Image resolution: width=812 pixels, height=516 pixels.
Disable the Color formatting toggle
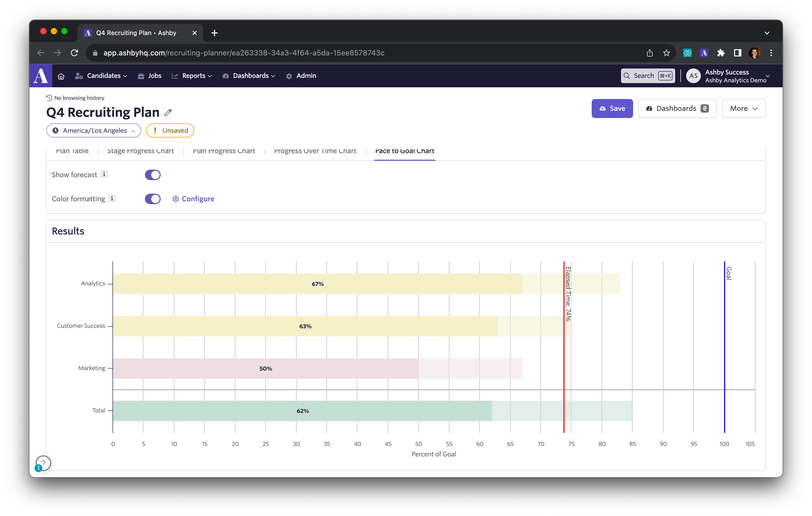[x=153, y=199]
